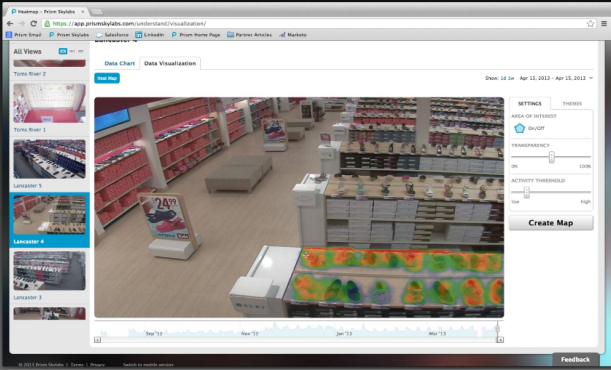Select the Lancaster 3 camera thumbnail
This screenshot has width=611, height=370.
pos(49,271)
